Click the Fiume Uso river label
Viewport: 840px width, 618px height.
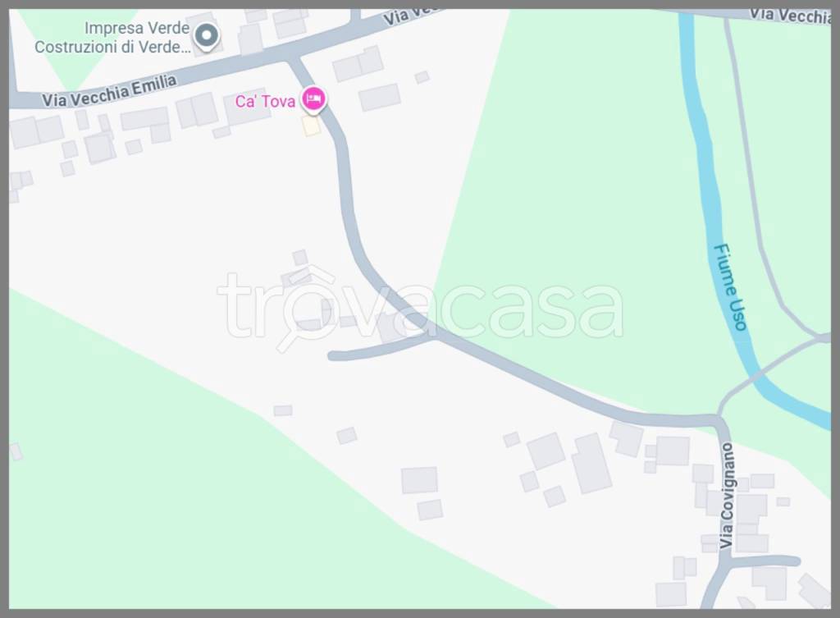coord(730,286)
